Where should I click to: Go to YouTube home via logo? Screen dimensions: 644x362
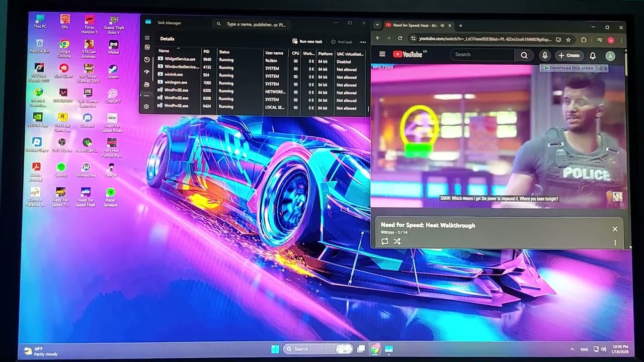408,54
